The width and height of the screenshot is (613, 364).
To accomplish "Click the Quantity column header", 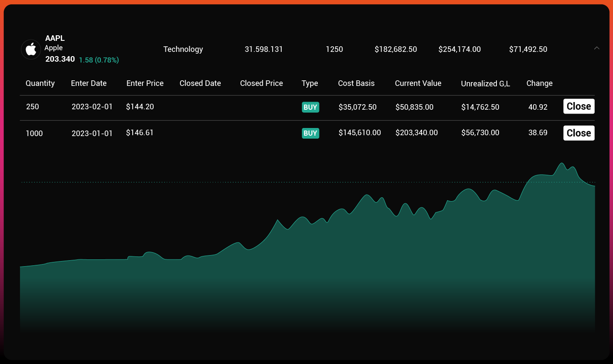I will 40,83.
